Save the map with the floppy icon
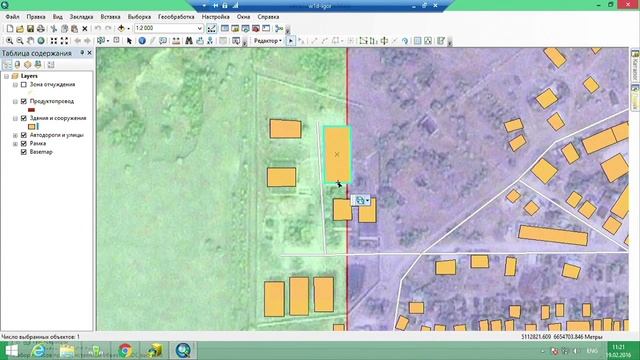Image resolution: width=640 pixels, height=360 pixels. (30, 29)
